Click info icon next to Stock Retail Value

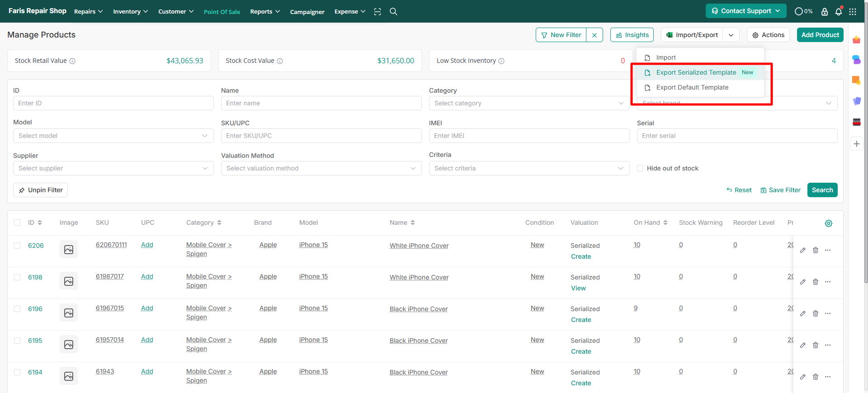coord(72,61)
